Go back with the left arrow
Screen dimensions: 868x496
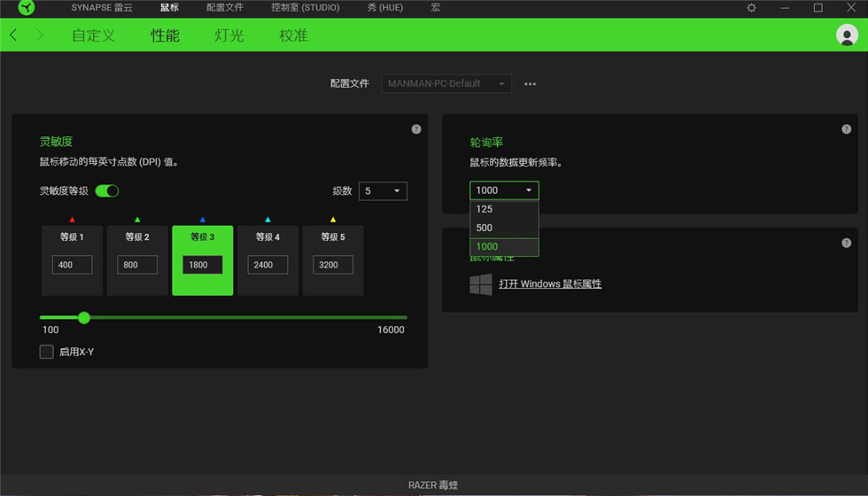(x=13, y=35)
